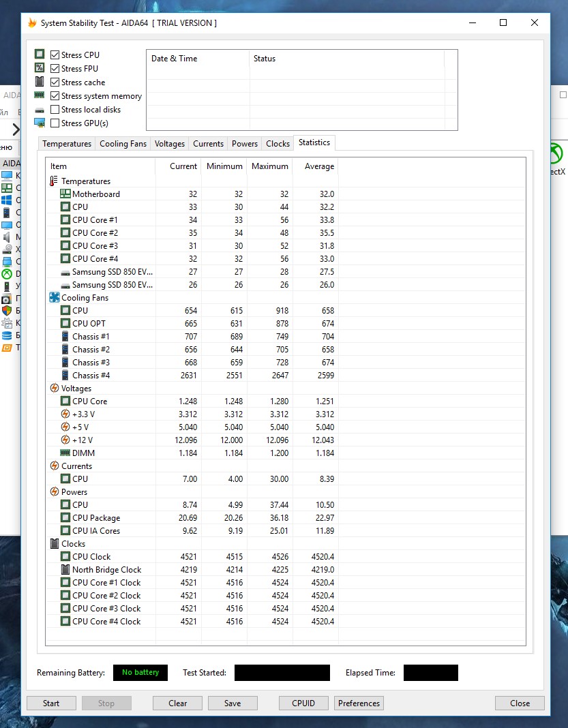Click the Average column header

[315, 166]
